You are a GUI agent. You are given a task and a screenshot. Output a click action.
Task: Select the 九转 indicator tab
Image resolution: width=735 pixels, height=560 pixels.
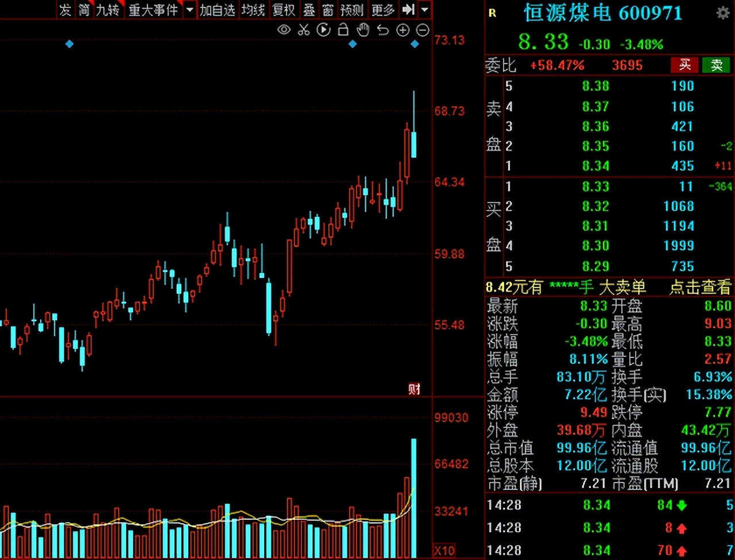(107, 10)
